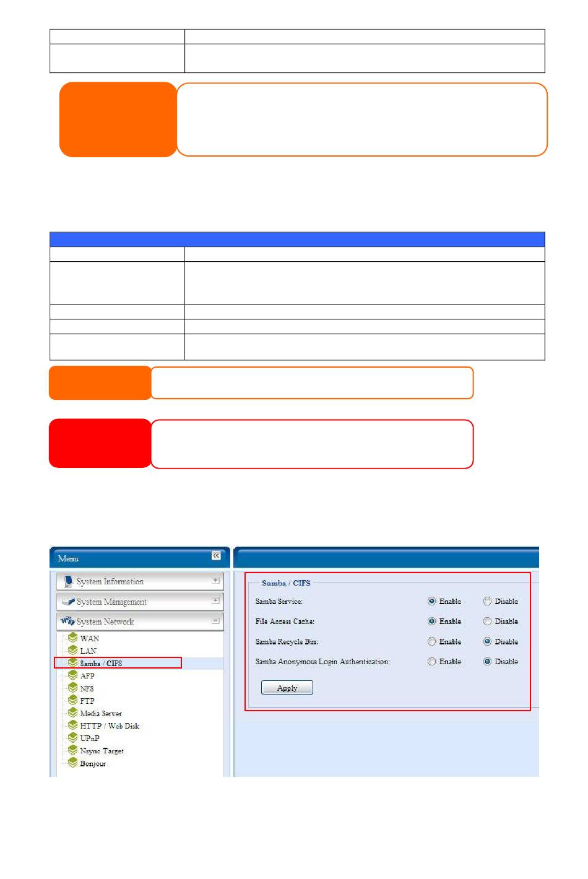Enable Samba Recycle Bin option

click(432, 641)
